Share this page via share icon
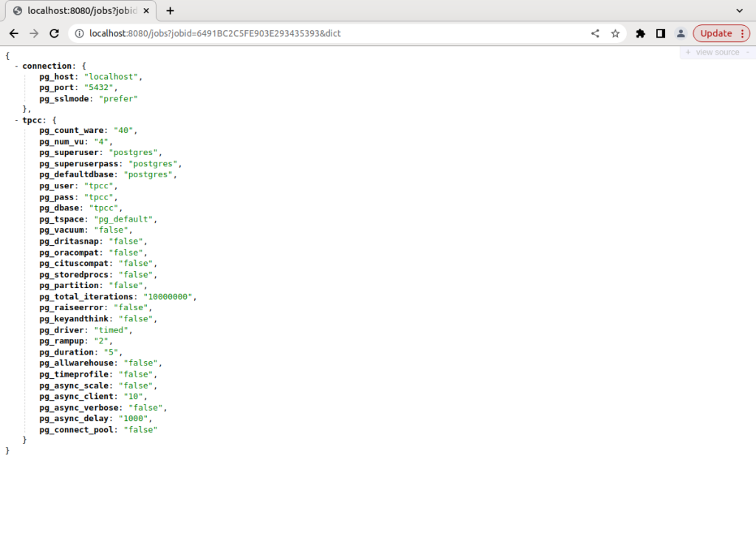 click(596, 33)
